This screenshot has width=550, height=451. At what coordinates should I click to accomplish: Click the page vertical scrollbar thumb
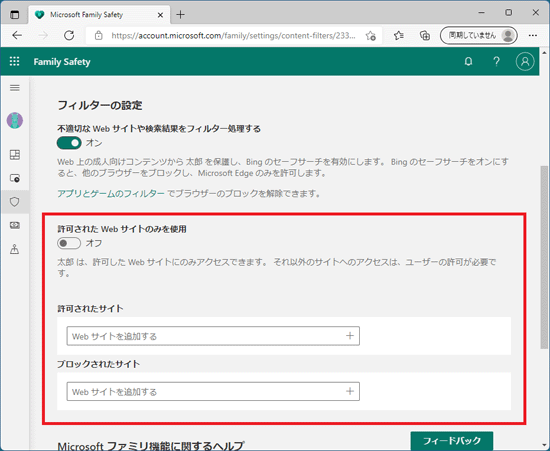click(544, 258)
